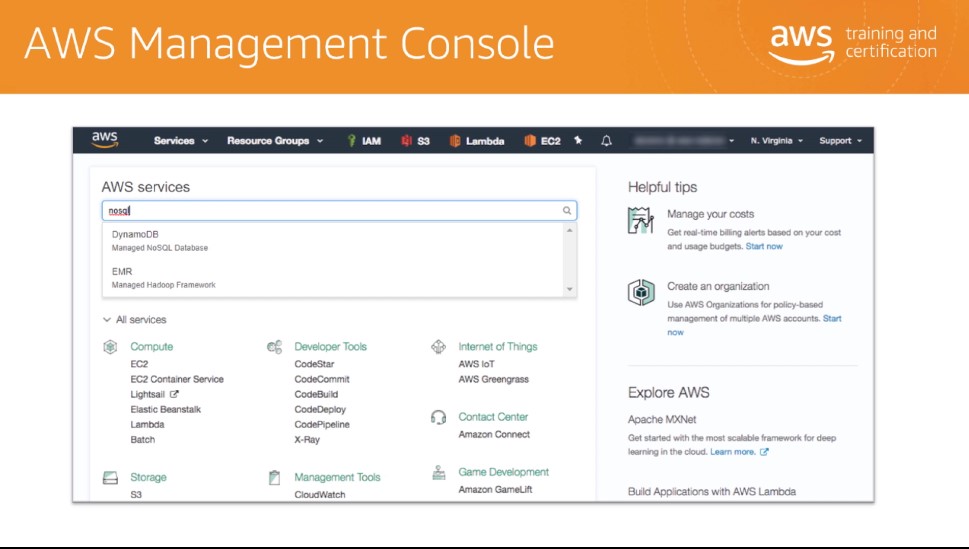Open X-Ray service
This screenshot has width=969, height=549.
pyautogui.click(x=307, y=440)
